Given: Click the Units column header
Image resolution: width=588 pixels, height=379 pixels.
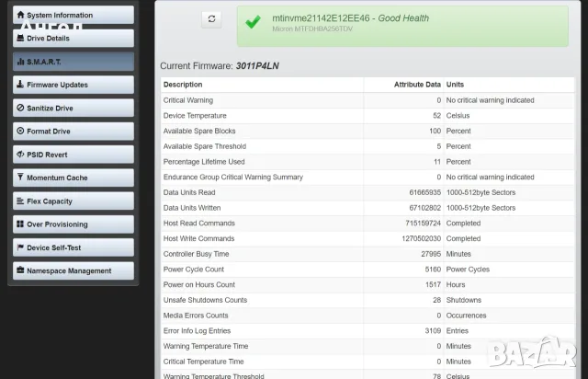Looking at the screenshot, I should [x=455, y=85].
